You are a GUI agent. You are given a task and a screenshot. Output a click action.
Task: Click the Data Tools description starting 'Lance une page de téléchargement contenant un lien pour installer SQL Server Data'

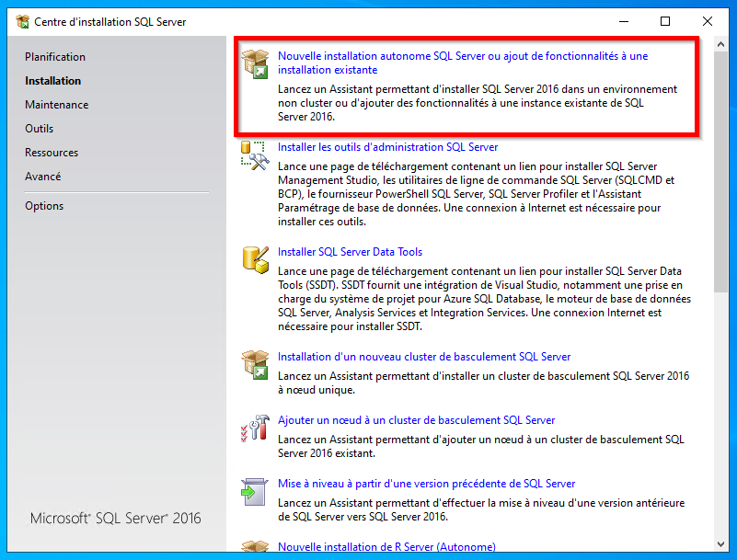coord(484,299)
